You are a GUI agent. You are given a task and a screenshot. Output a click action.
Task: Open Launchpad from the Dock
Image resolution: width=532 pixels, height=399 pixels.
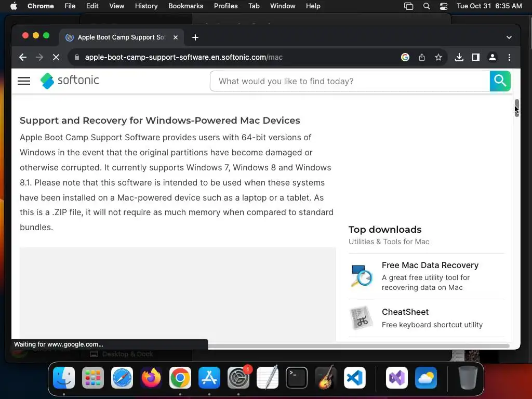coord(93,378)
